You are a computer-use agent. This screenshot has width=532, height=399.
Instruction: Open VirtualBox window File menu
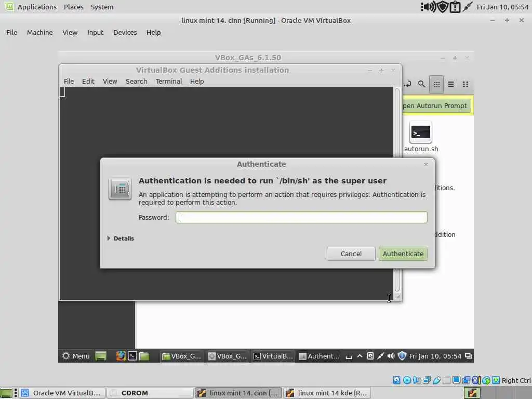11,33
